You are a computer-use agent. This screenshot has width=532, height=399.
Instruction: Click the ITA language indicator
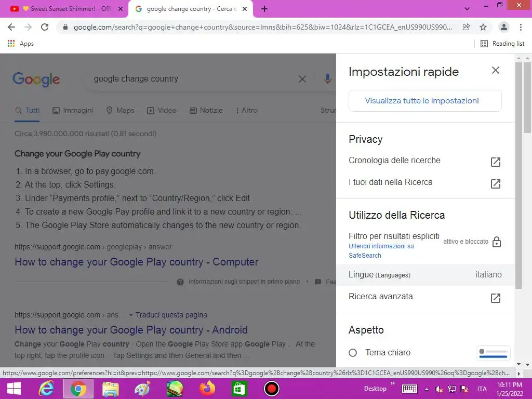[482, 389]
